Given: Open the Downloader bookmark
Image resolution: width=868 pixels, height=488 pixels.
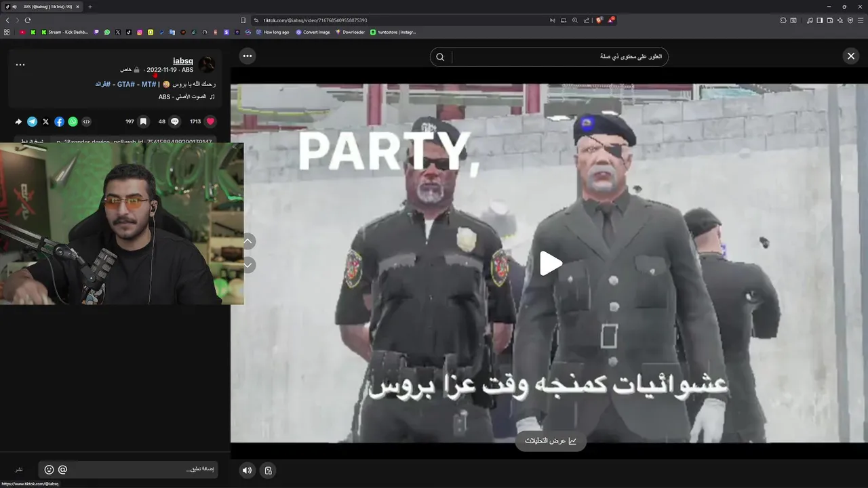Looking at the screenshot, I should point(350,32).
